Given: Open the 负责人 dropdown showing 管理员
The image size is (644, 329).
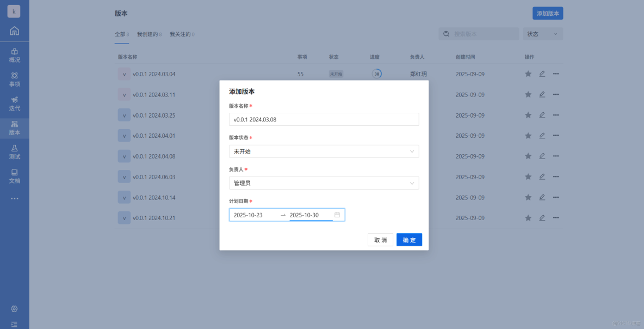Looking at the screenshot, I should click(x=324, y=183).
